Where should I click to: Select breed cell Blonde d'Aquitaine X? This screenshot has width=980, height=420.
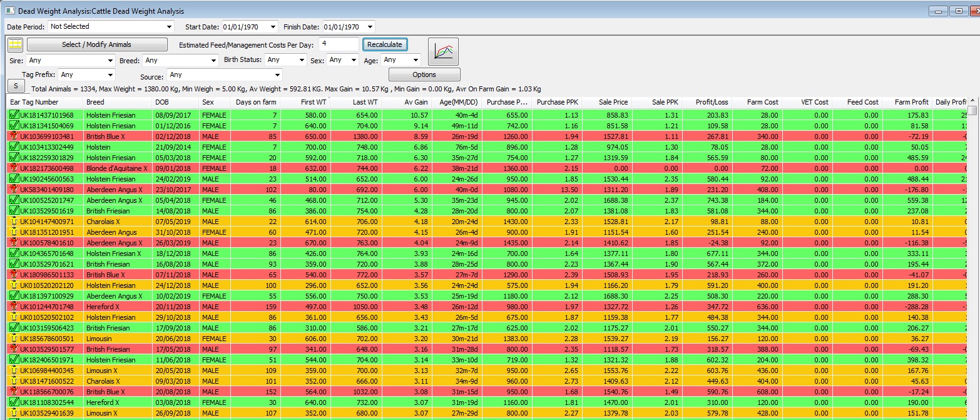[116, 168]
